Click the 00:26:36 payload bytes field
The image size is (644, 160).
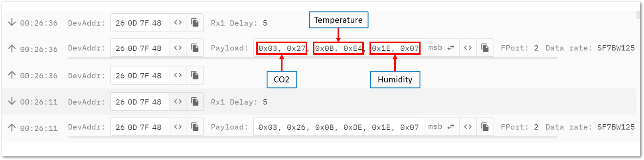pos(338,48)
